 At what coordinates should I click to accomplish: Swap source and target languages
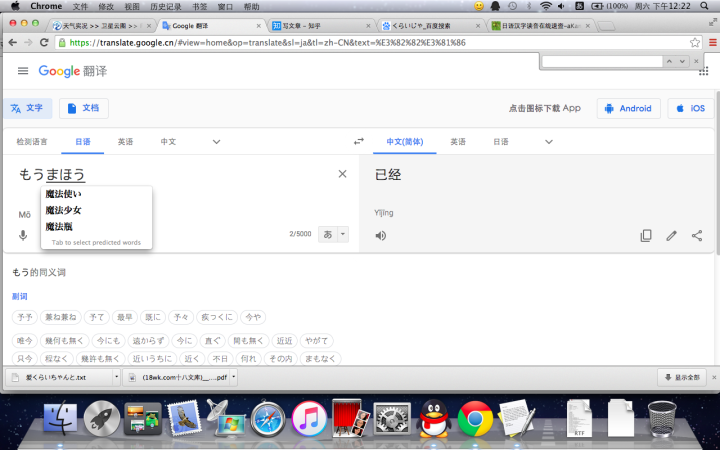pos(359,141)
